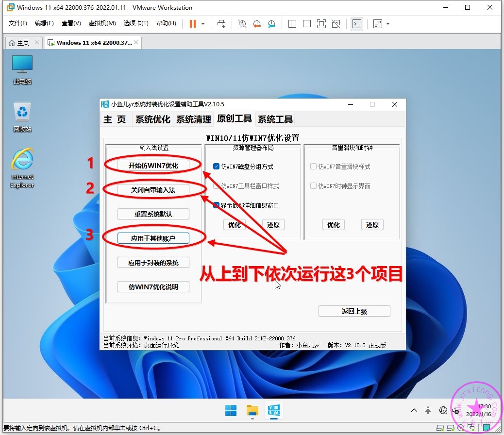This screenshot has height=435, width=504.
Task: Click the take snapshot toolbar icon
Action: [242, 24]
